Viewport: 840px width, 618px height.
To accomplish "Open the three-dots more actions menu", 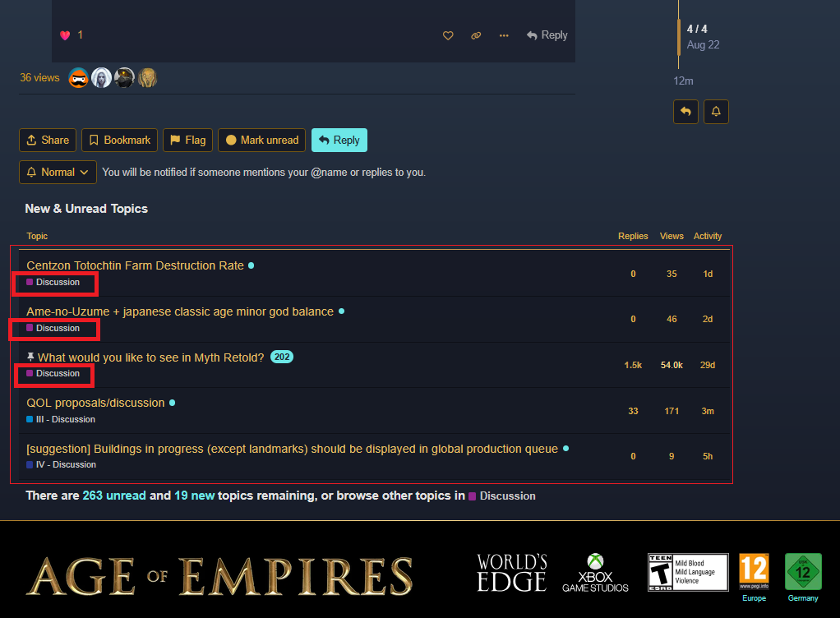I will point(504,35).
